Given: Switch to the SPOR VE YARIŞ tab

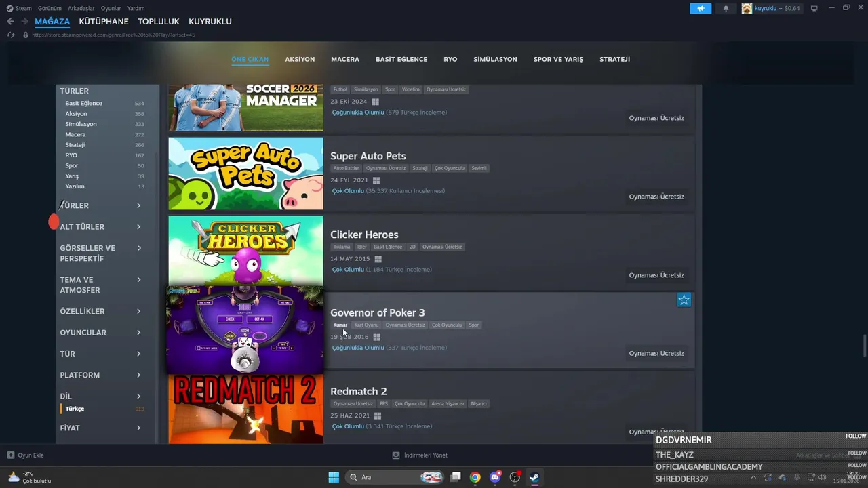Looking at the screenshot, I should [558, 59].
